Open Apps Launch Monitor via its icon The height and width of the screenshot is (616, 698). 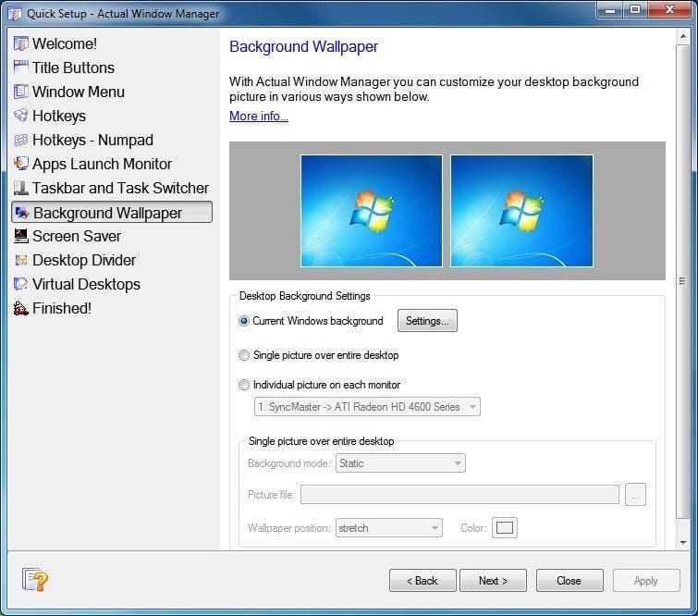(20, 164)
